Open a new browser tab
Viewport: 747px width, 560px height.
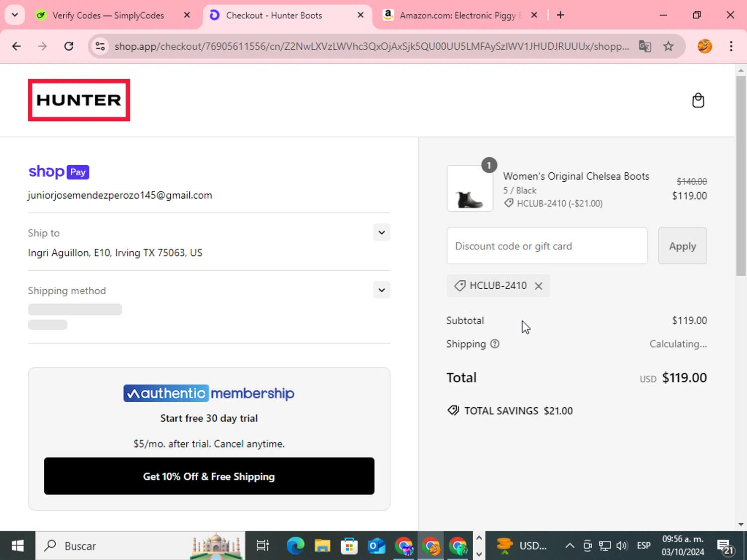click(x=560, y=15)
